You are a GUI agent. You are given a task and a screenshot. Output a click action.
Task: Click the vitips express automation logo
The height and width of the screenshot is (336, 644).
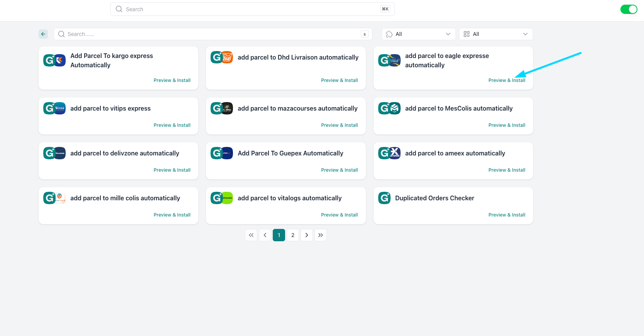click(54, 108)
